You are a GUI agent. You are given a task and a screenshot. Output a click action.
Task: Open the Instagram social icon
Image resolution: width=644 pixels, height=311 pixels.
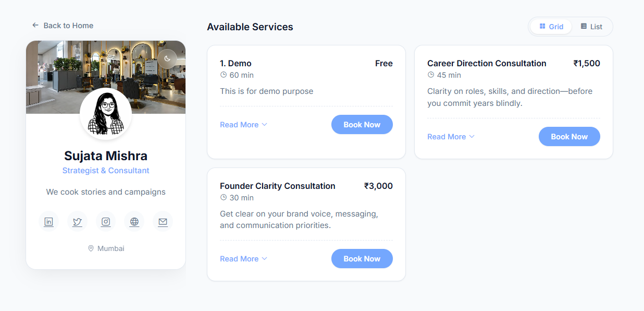(x=106, y=222)
